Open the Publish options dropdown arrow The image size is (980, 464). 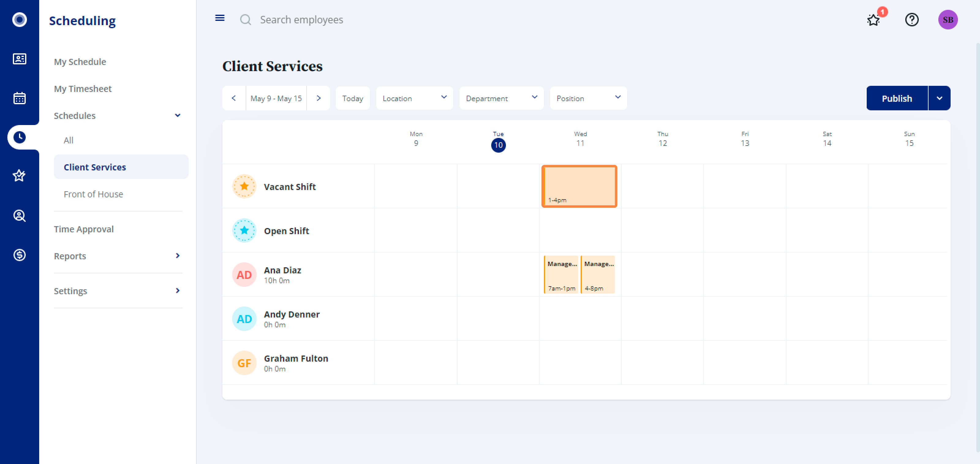tap(939, 98)
